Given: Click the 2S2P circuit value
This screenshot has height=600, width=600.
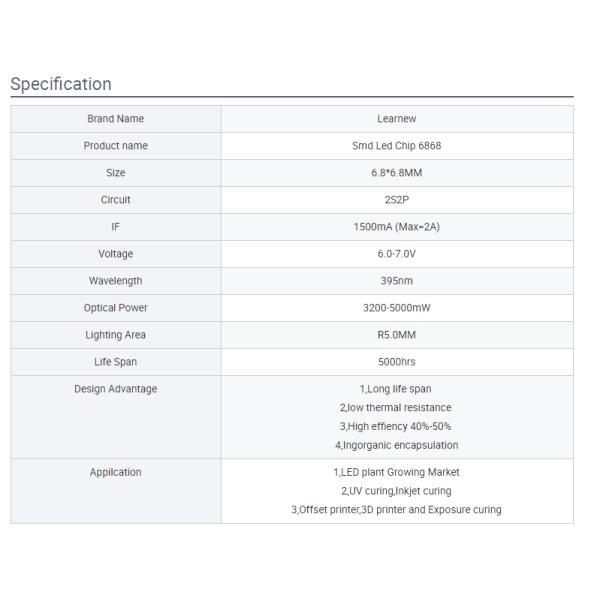Looking at the screenshot, I should pyautogui.click(x=397, y=200).
